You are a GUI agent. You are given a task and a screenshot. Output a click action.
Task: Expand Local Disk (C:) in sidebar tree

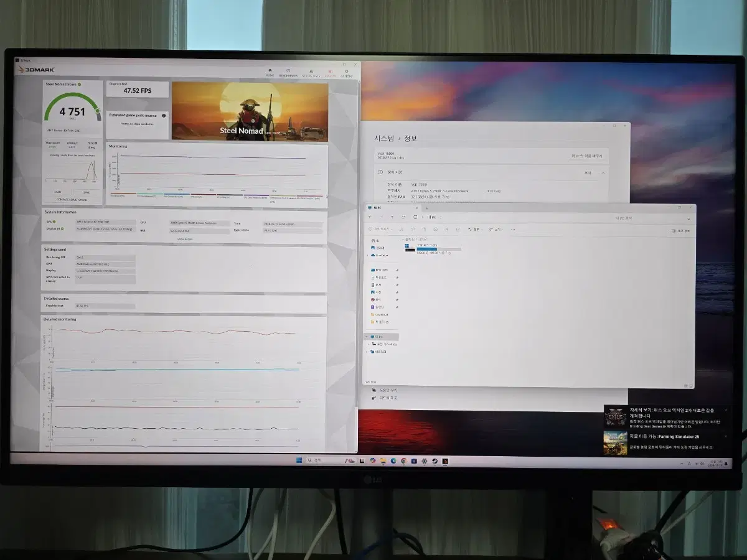pos(369,344)
